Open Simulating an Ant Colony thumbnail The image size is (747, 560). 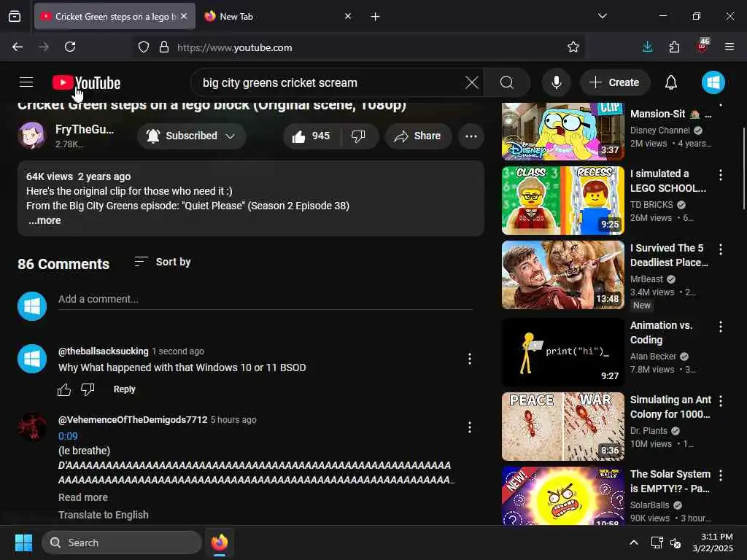coord(562,427)
